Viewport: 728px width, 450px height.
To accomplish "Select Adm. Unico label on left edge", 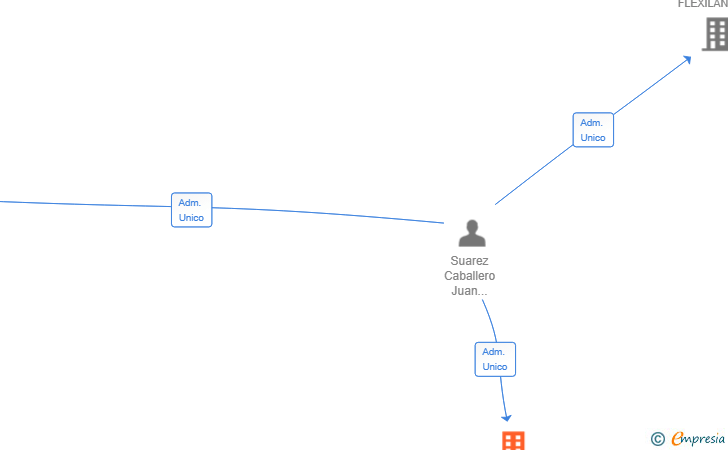I will [x=191, y=210].
